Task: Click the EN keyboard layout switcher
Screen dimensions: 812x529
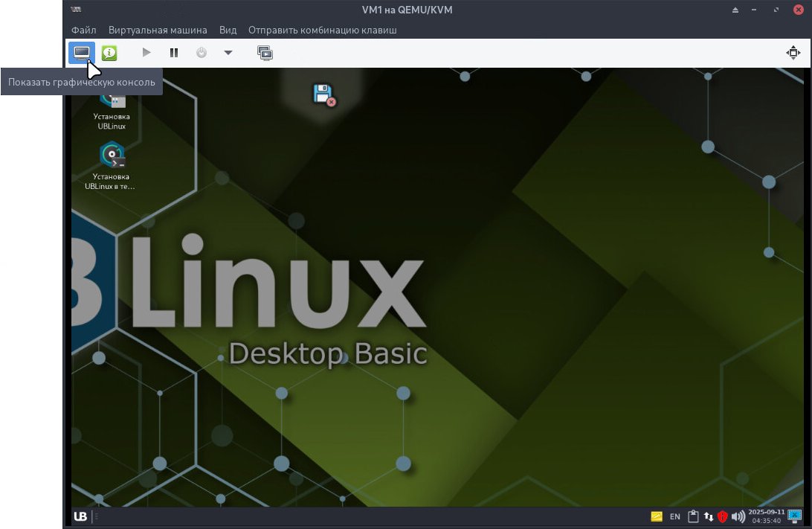Action: [674, 516]
